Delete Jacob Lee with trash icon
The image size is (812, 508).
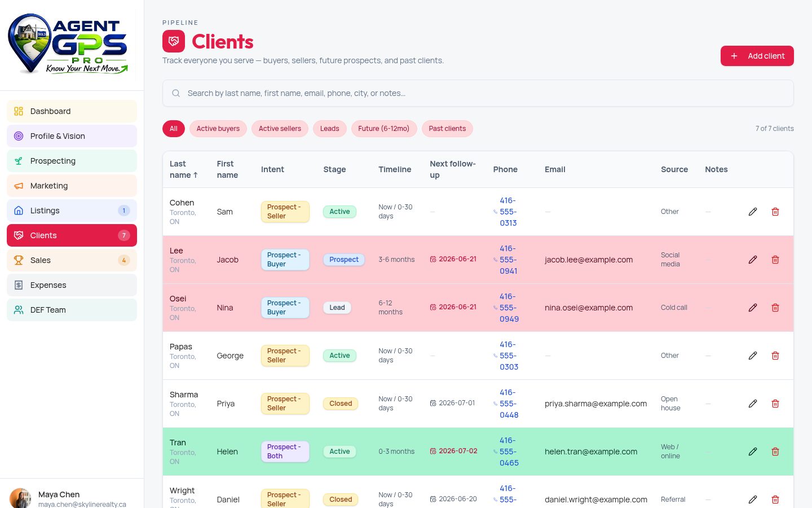click(775, 260)
